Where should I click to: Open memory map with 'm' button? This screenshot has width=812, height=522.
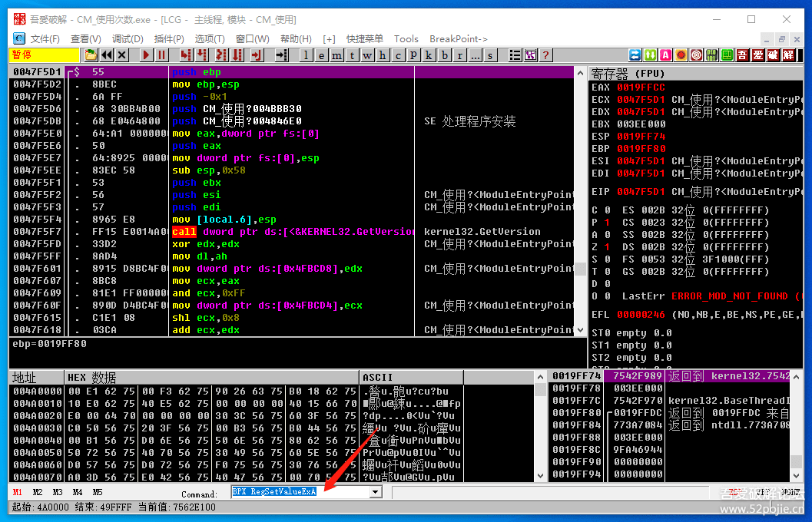[336, 55]
